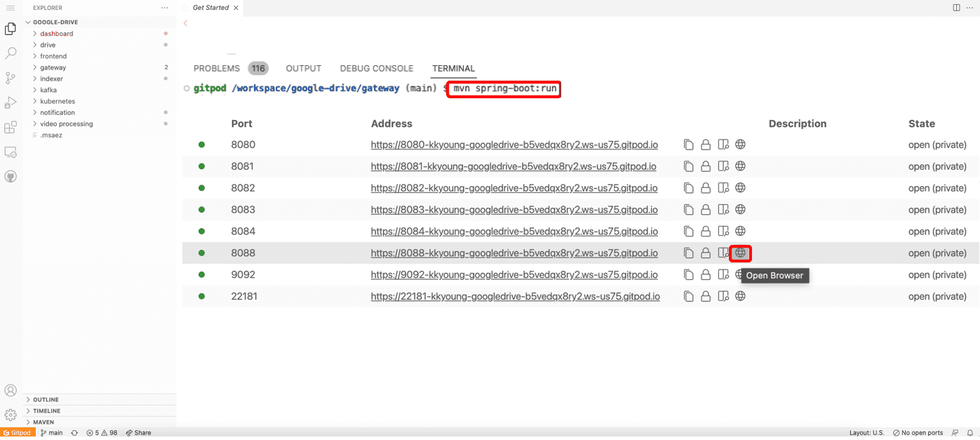Open Run and Debug view
Image resolution: width=980 pixels, height=440 pixels.
[x=11, y=103]
